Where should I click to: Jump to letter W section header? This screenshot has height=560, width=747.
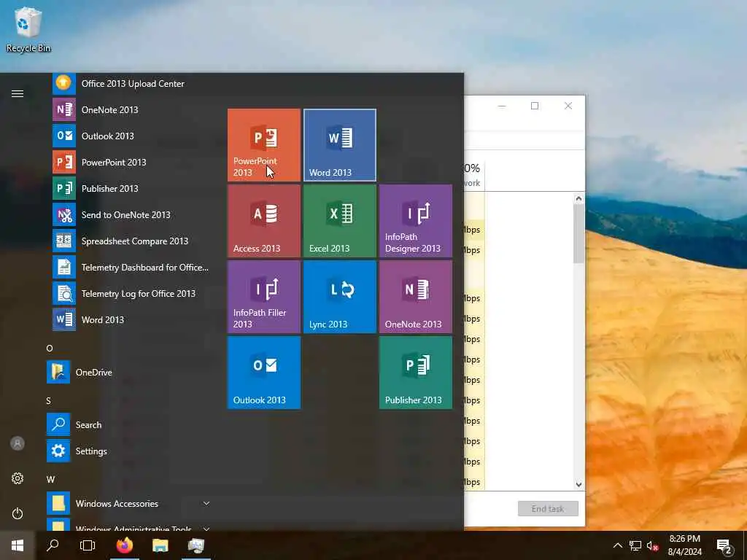point(50,480)
